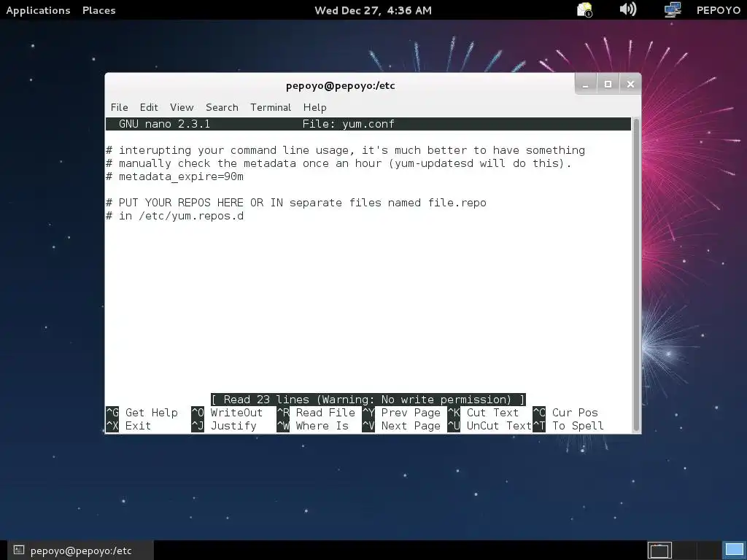
Task: Place cursor on 'manually check the metadata' line
Action: point(338,163)
